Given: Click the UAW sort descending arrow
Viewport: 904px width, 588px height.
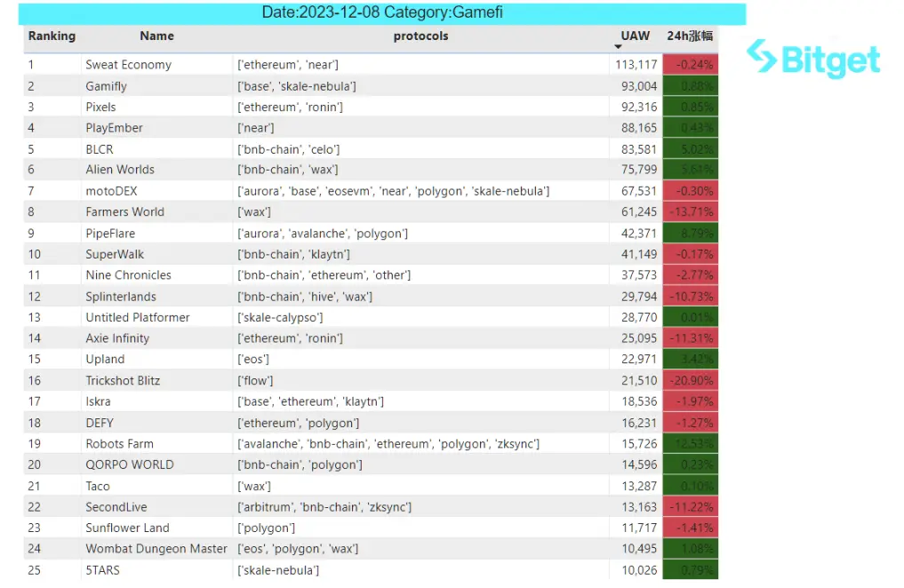Looking at the screenshot, I should click(618, 47).
